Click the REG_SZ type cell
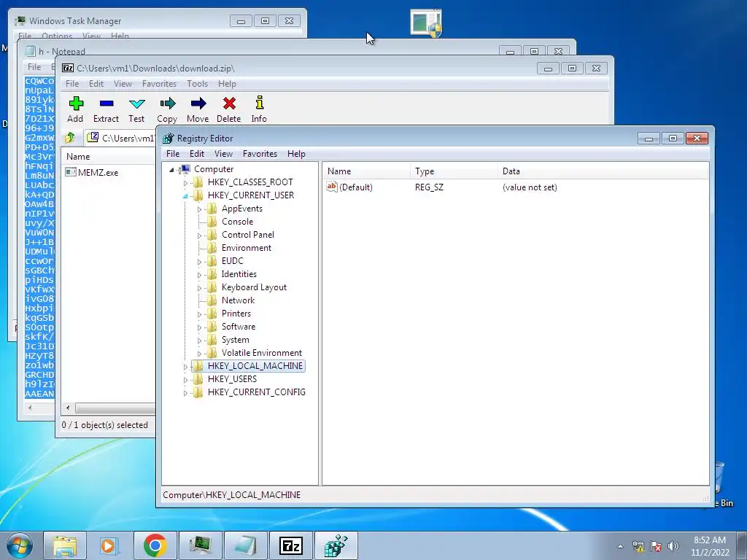This screenshot has width=747, height=560. 429,187
